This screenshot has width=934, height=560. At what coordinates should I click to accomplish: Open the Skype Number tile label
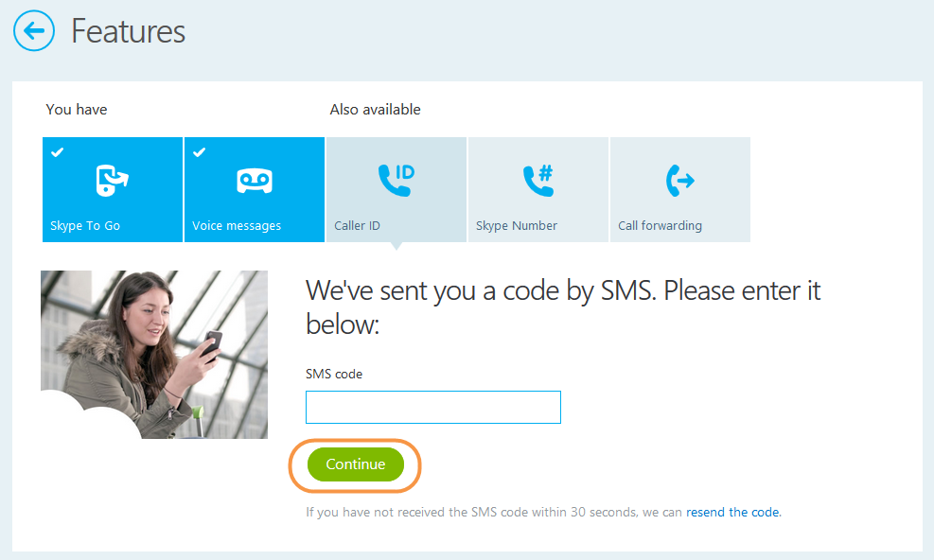point(517,226)
